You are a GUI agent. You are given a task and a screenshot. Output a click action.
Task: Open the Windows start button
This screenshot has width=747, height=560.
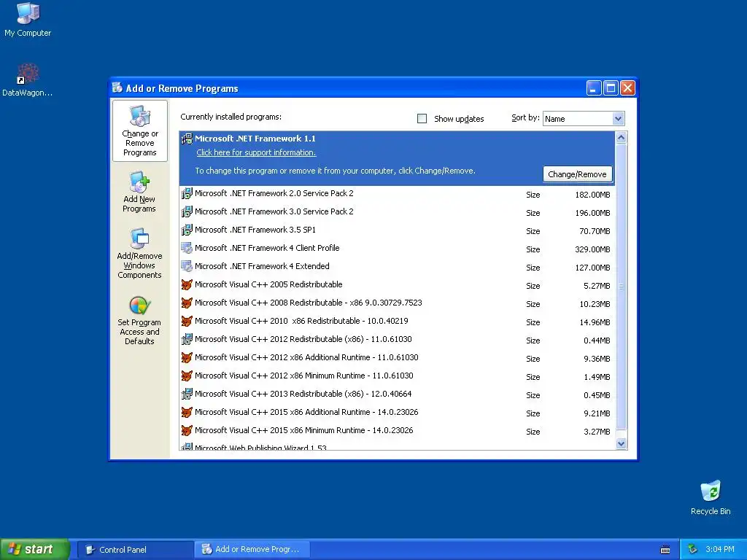click(x=35, y=549)
